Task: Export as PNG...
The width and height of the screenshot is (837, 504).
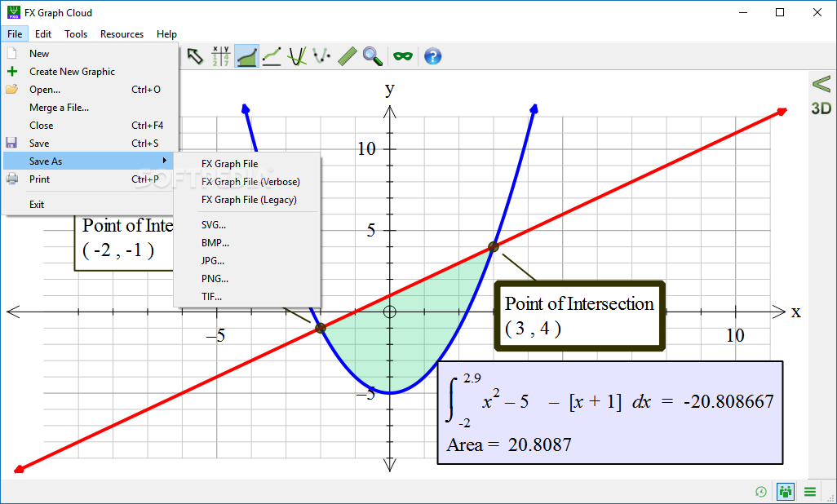Action: point(247,279)
